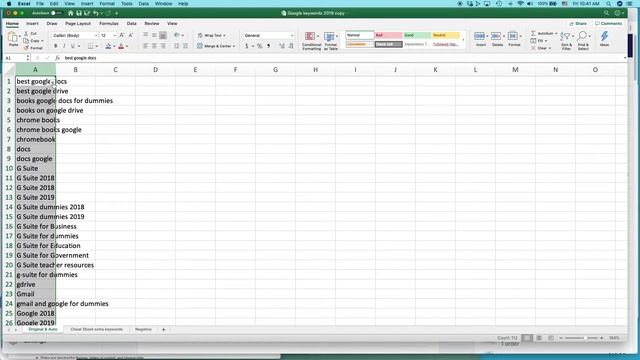Click the Middle Align icon
Image resolution: width=640 pixels, height=360 pixels.
[x=154, y=36]
